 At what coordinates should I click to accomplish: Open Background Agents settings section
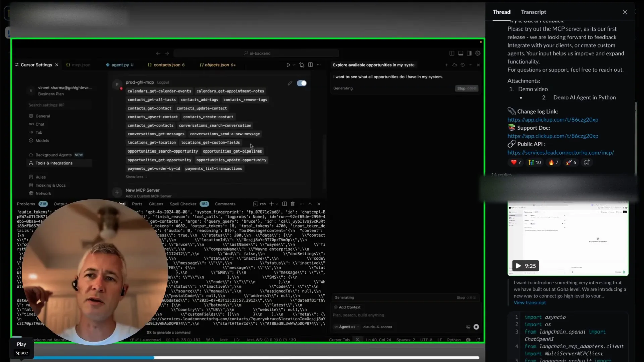(x=54, y=155)
